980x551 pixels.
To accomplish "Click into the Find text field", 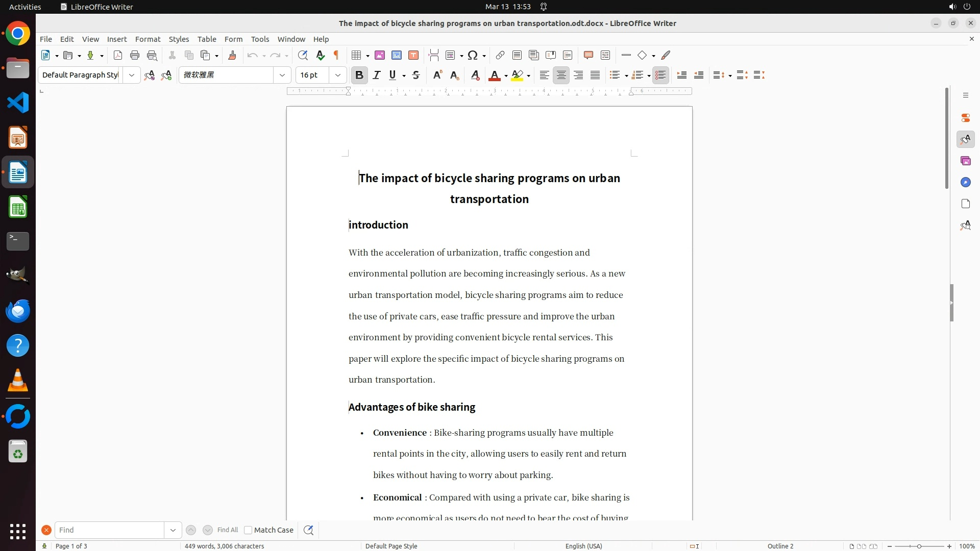I will pos(109,530).
